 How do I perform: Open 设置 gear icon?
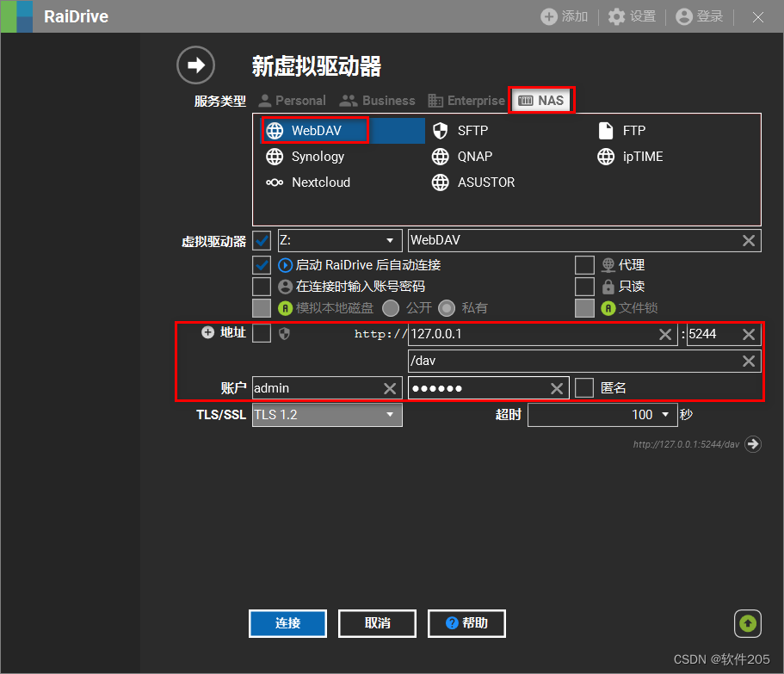coord(616,16)
